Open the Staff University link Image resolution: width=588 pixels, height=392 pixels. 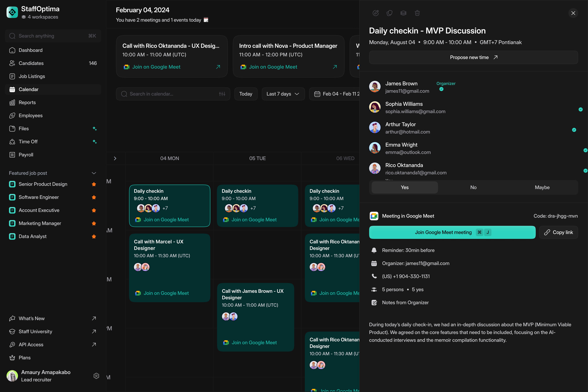(53, 332)
